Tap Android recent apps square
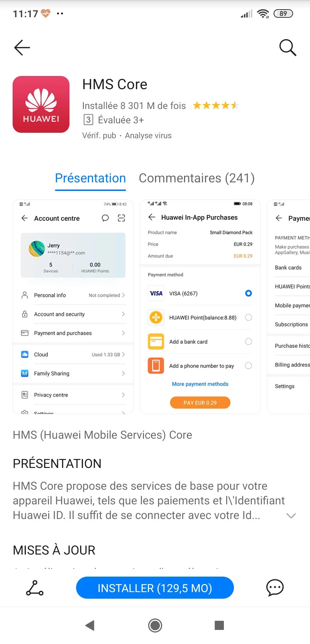Viewport: 310px width, 644px height. [x=219, y=625]
